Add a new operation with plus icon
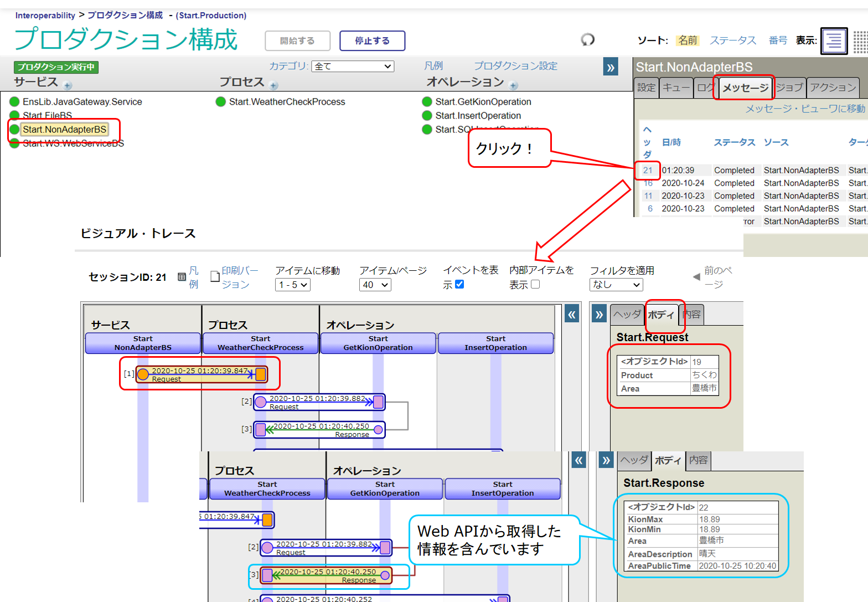Screen dimensions: 868x602 (x=513, y=85)
